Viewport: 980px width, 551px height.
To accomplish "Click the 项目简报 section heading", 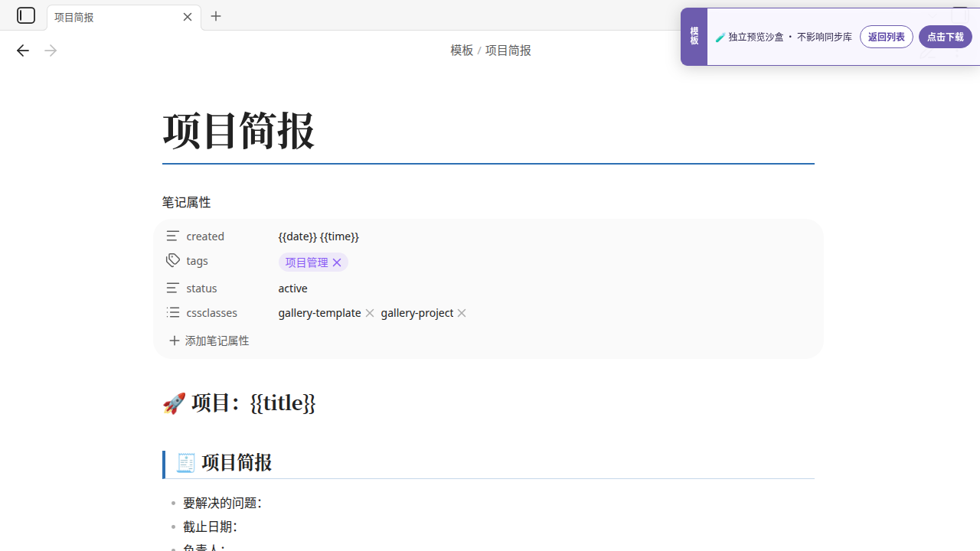I will tap(237, 462).
